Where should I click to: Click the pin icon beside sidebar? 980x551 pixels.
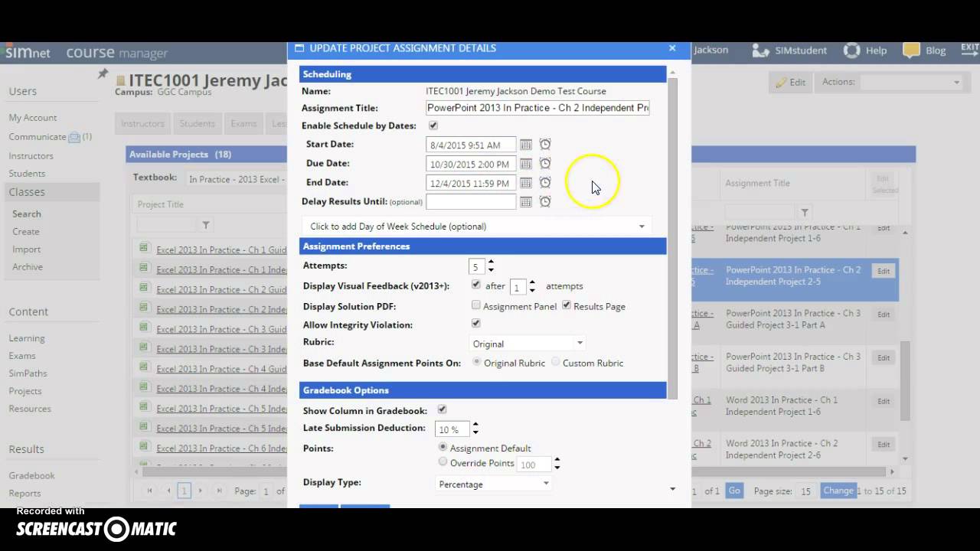click(103, 74)
